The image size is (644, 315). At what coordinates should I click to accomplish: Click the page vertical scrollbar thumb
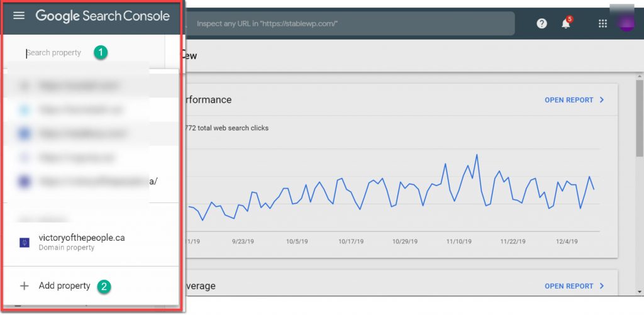[x=640, y=118]
